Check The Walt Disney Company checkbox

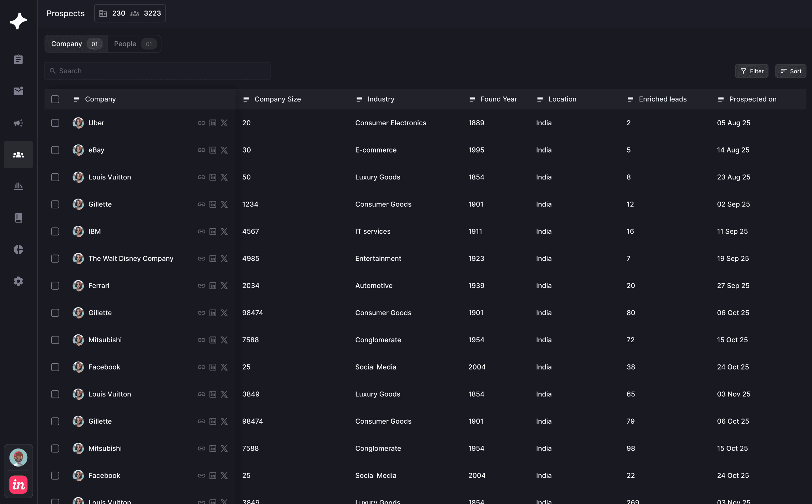pos(55,258)
